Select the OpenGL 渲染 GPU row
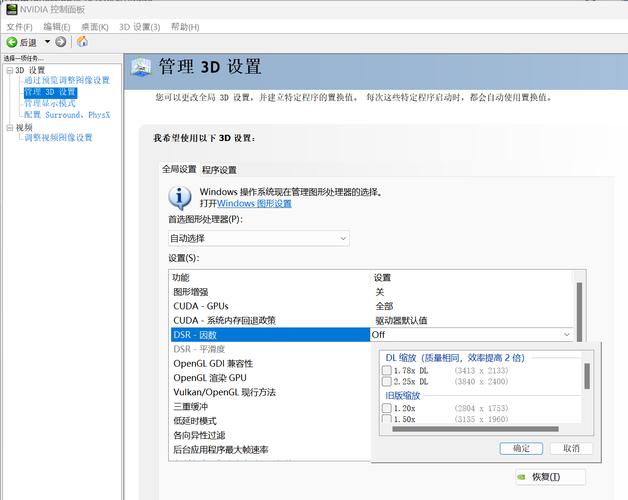 (x=270, y=378)
